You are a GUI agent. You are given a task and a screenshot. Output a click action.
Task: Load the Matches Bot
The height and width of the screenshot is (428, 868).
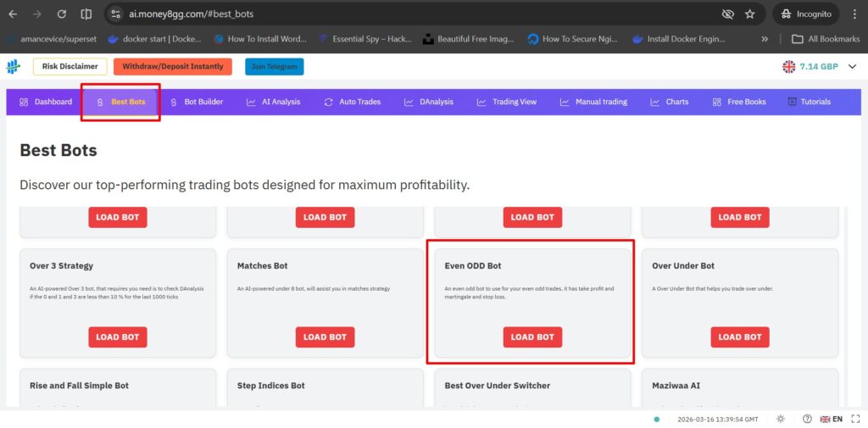coord(325,337)
